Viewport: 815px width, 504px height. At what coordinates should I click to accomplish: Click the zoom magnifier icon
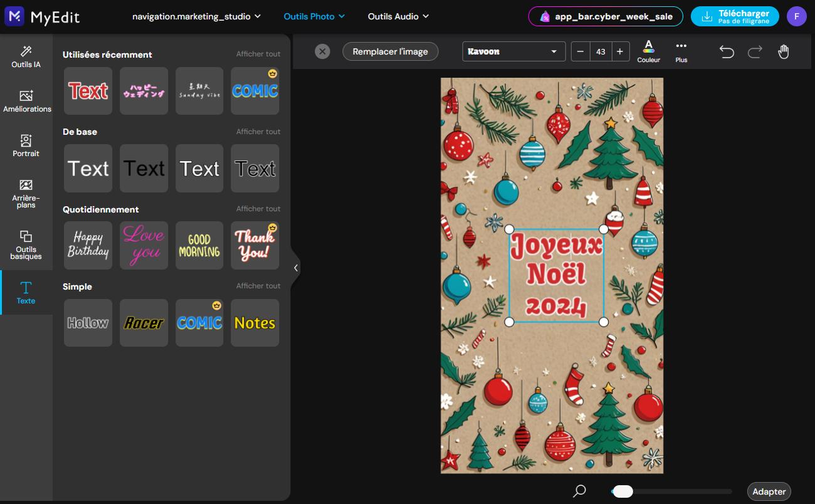pos(580,491)
